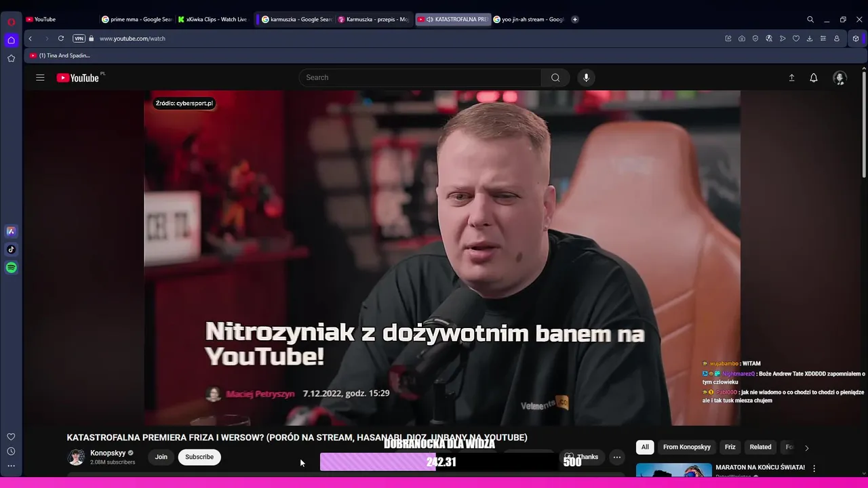The width and height of the screenshot is (868, 488).
Task: Open the Easy Setup sliders icon
Action: [823, 39]
